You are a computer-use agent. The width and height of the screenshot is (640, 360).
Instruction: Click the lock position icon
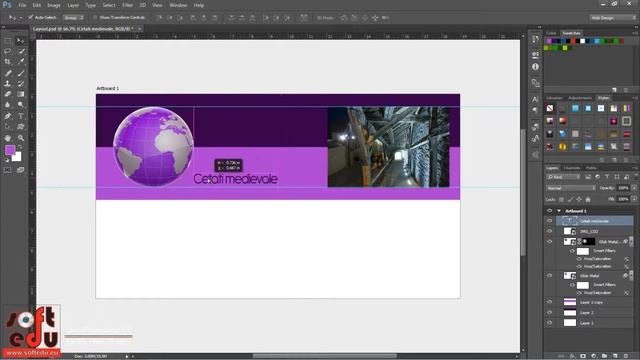click(579, 199)
